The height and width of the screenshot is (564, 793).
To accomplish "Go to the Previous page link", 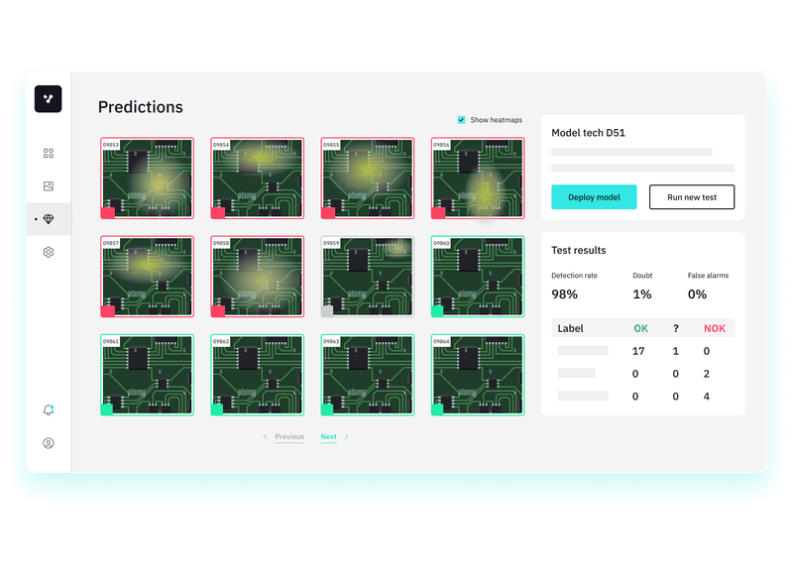I will pyautogui.click(x=289, y=437).
